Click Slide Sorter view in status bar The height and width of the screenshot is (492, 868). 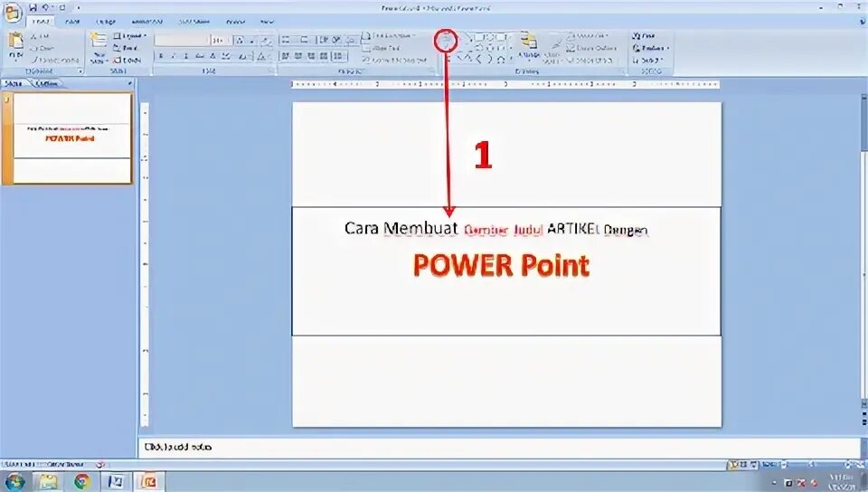[x=744, y=465]
